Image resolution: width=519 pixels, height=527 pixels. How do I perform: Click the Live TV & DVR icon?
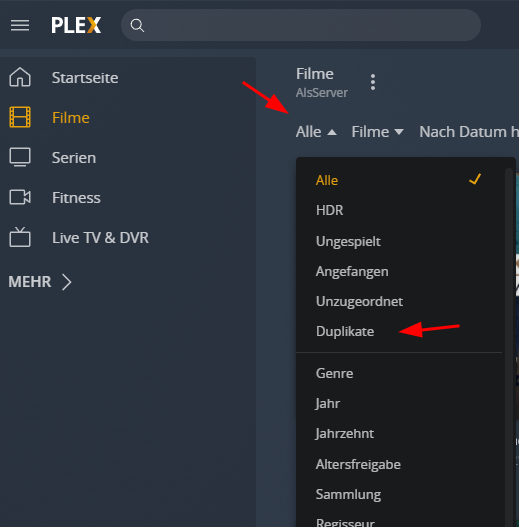point(20,237)
